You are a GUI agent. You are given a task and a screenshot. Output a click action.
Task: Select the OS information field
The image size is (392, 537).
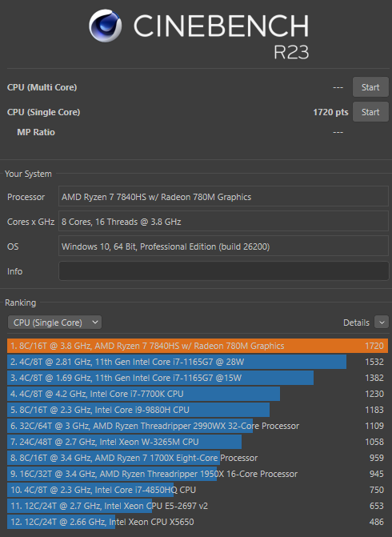coord(223,246)
